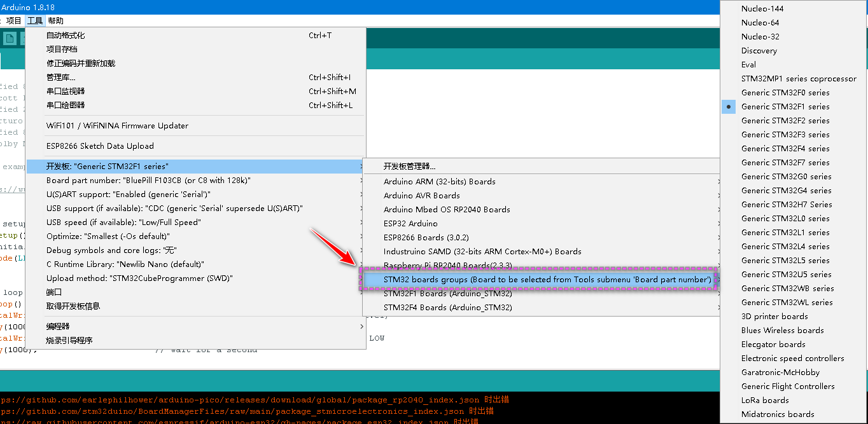Screen dimensions: 868x424
Task: Open the 项目 menu in the menu bar
Action: coord(13,20)
